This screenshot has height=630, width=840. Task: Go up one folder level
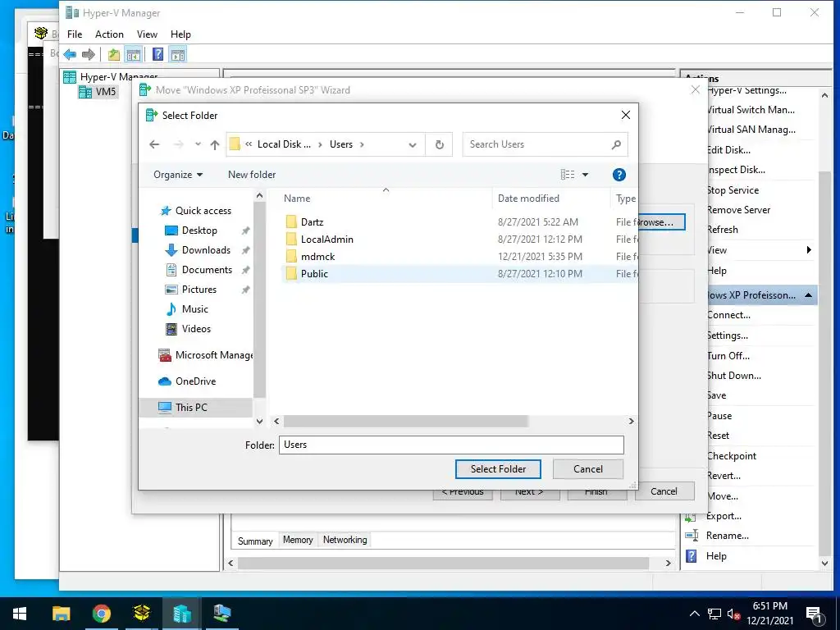215,144
